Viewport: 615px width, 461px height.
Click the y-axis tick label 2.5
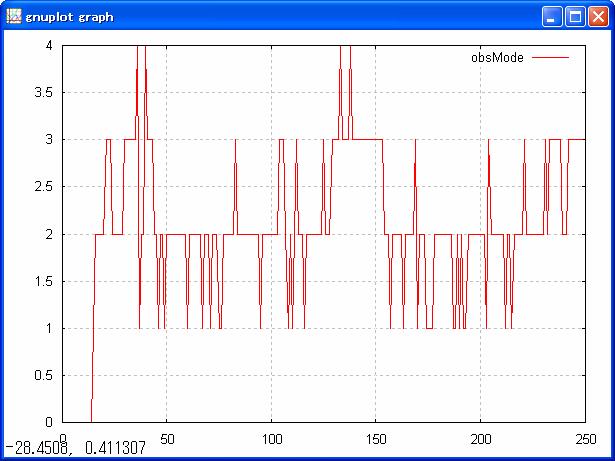point(43,187)
